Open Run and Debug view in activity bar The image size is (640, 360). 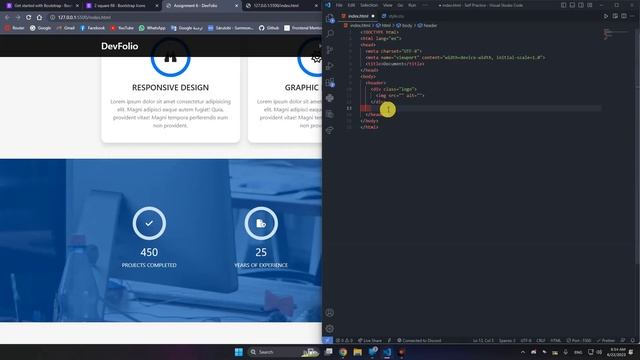pos(330,66)
